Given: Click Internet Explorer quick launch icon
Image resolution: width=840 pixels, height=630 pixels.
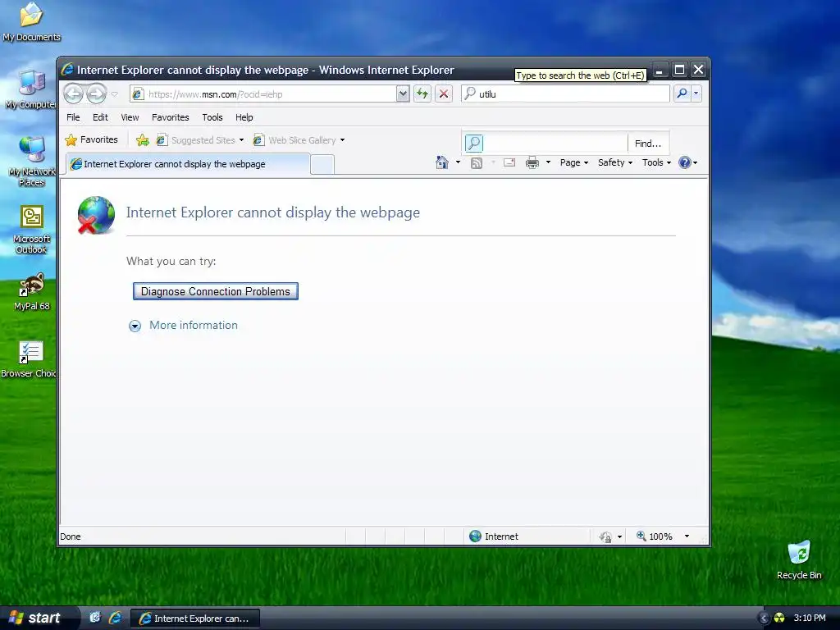Looking at the screenshot, I should (x=115, y=618).
